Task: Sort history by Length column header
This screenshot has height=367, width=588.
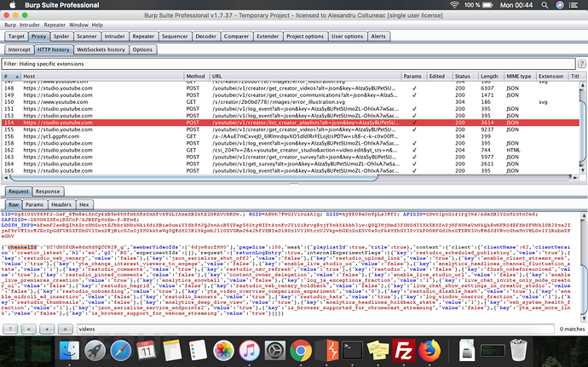Action: coord(490,76)
